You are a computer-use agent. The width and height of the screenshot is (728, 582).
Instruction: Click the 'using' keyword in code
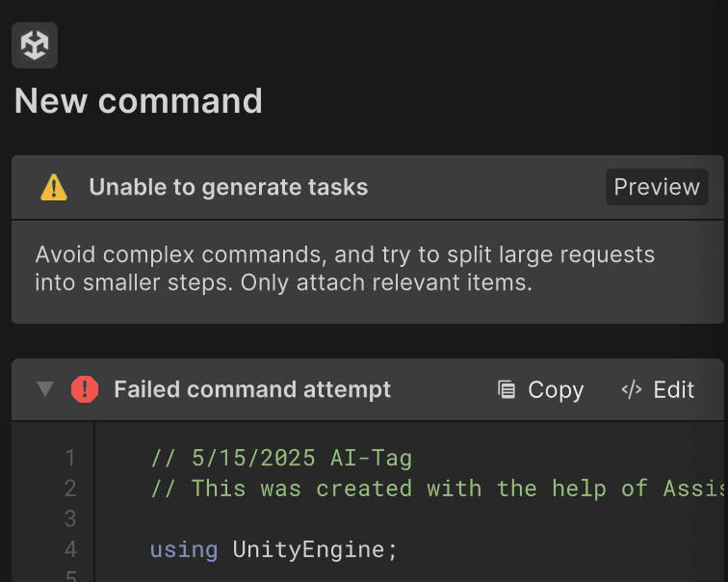pyautogui.click(x=184, y=550)
